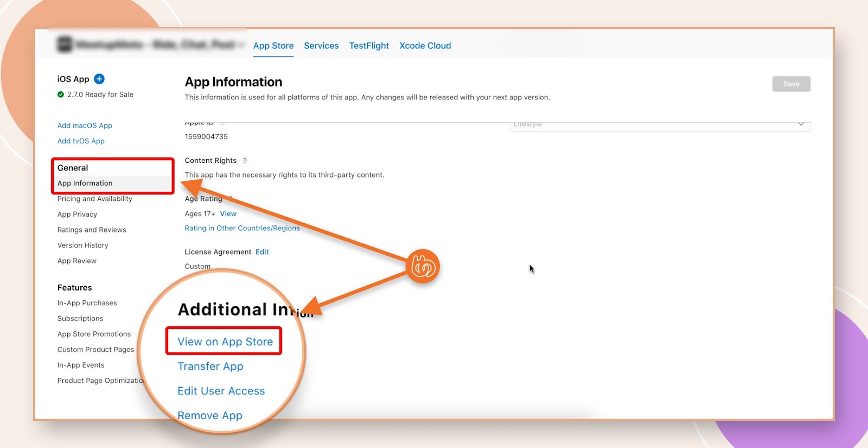This screenshot has height=448, width=868.
Task: Open the Xcode Cloud tab
Action: pyautogui.click(x=425, y=46)
